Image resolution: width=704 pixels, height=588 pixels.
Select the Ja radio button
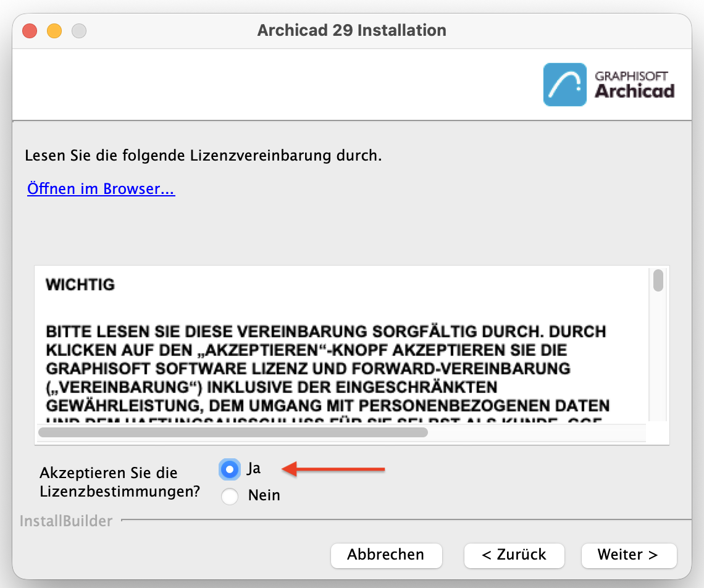tap(230, 469)
